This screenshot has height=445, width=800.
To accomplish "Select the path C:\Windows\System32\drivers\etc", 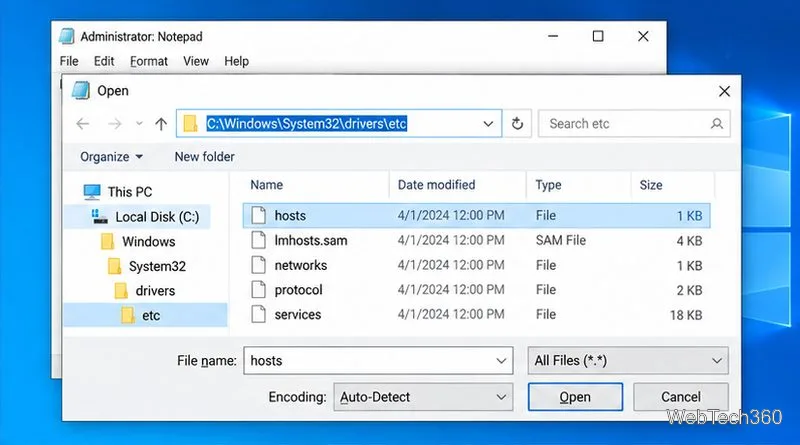I will coord(307,123).
